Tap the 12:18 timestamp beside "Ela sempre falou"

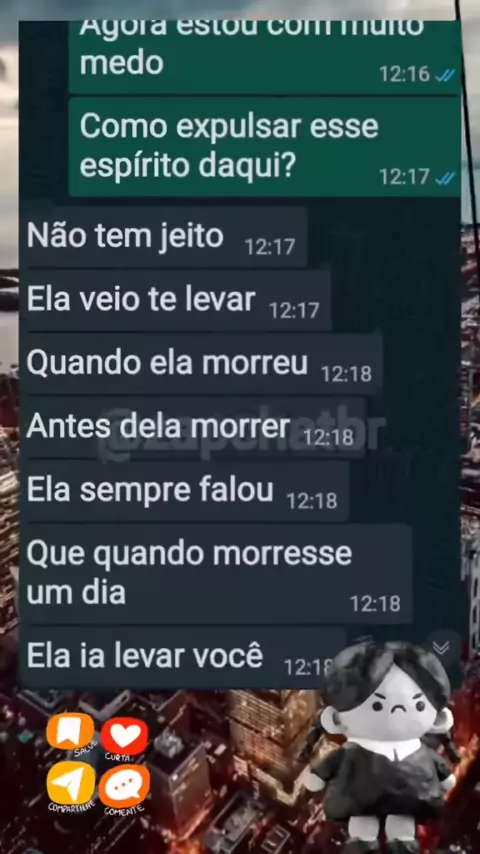(312, 501)
